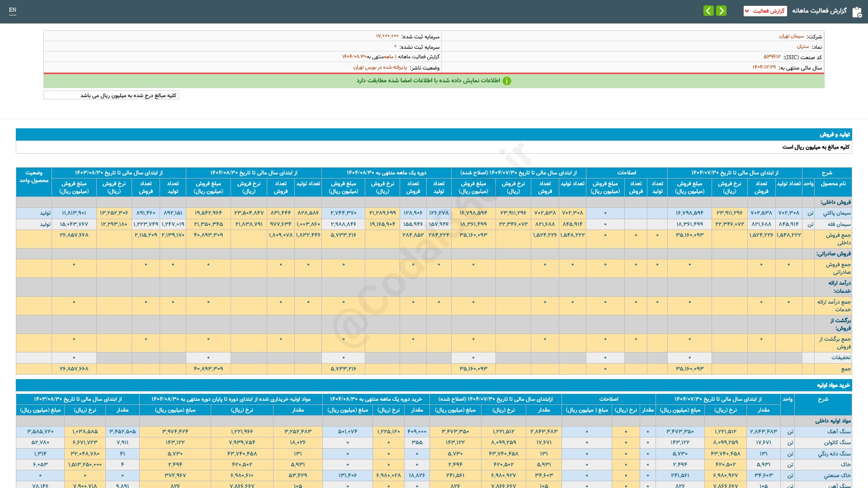Select the سیمان پاکتی product row name
The height and width of the screenshot is (488, 868).
click(x=836, y=213)
